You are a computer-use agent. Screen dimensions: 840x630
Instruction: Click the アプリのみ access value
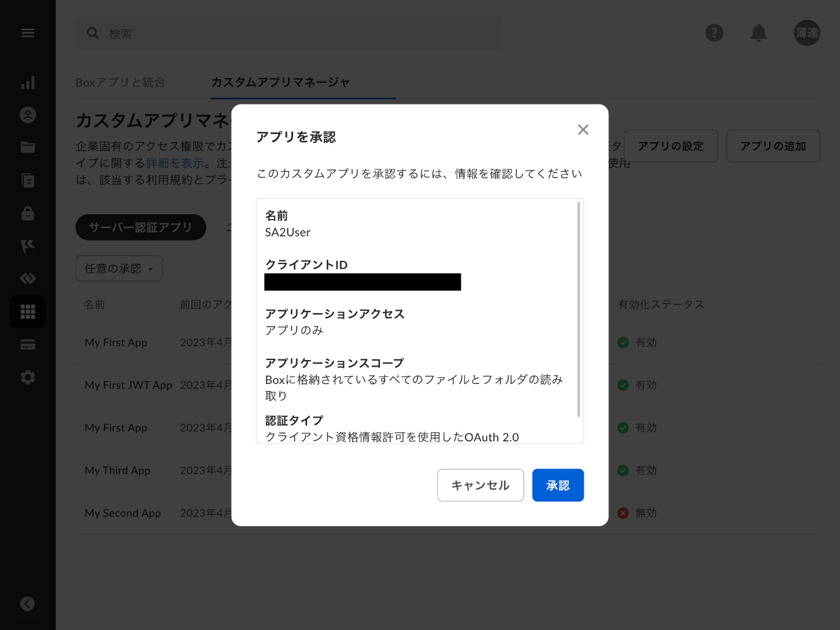(294, 331)
